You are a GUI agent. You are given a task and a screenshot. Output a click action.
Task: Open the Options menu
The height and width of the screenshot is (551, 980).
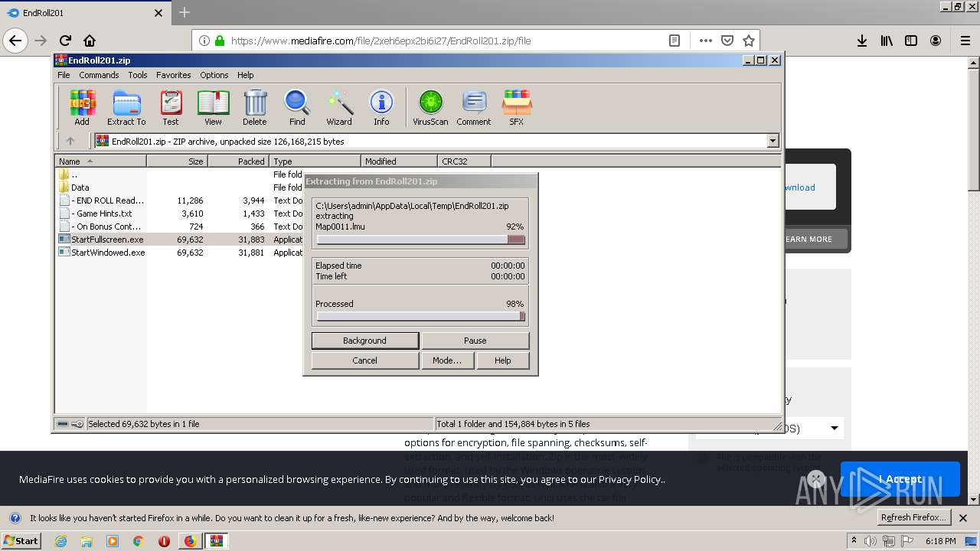pos(214,75)
